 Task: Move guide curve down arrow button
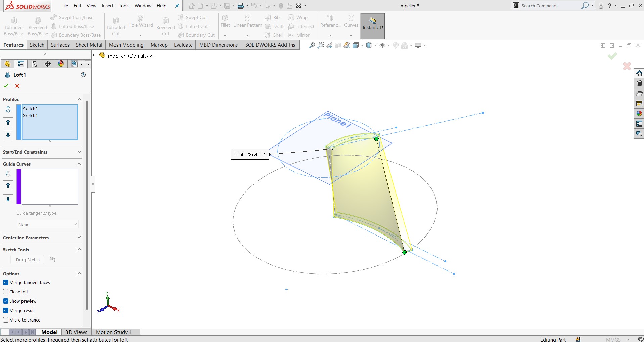pos(8,199)
